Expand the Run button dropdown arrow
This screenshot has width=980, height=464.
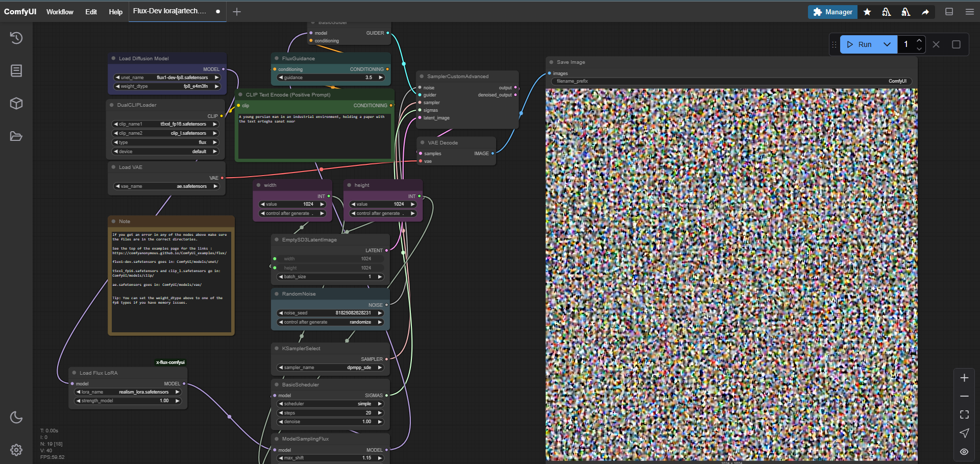tap(887, 44)
